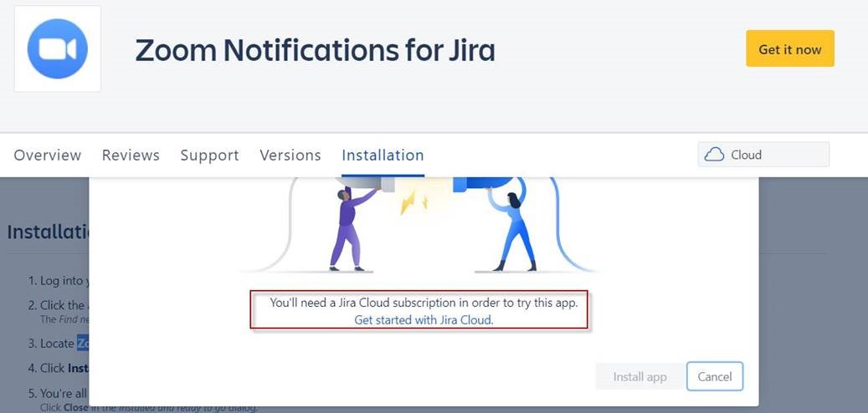The width and height of the screenshot is (868, 413).
Task: Click the Zoom app logo icon
Action: tap(58, 49)
